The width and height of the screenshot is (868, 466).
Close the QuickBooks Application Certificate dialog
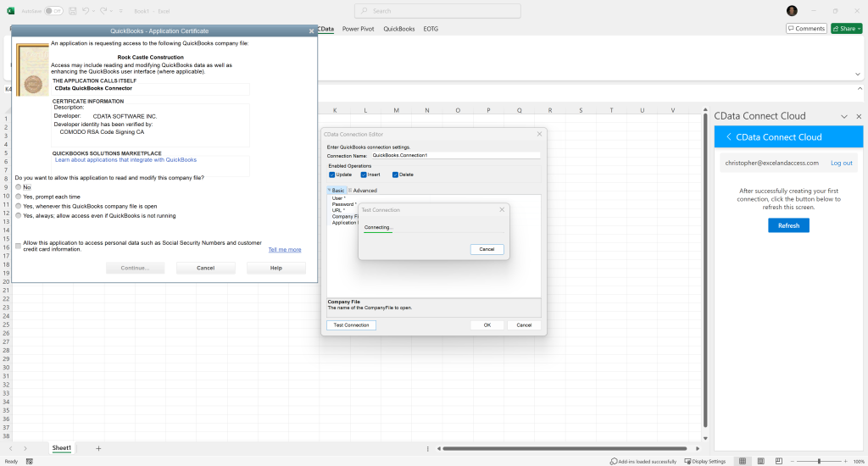311,31
